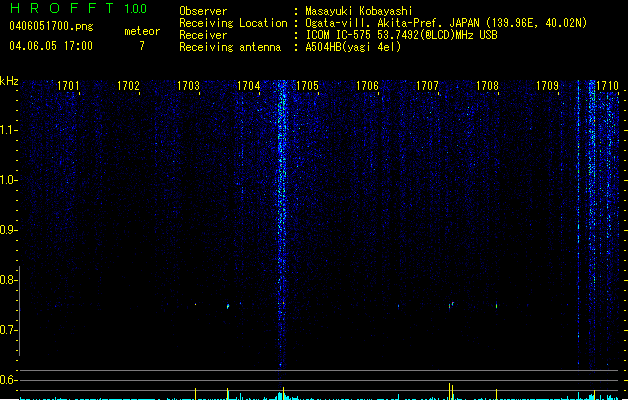Click the Observer field label
This screenshot has height=400, width=629.
203,11
